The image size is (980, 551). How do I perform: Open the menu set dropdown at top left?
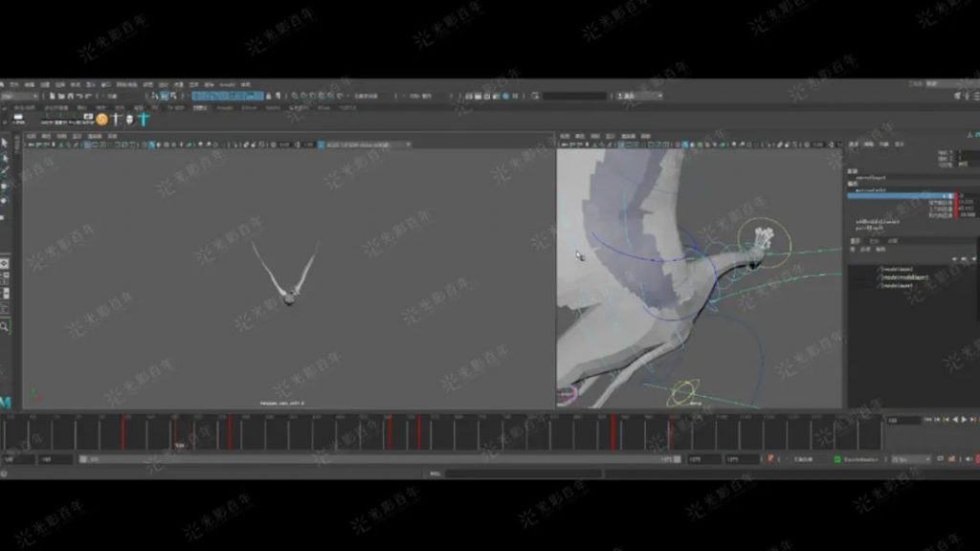click(19, 97)
